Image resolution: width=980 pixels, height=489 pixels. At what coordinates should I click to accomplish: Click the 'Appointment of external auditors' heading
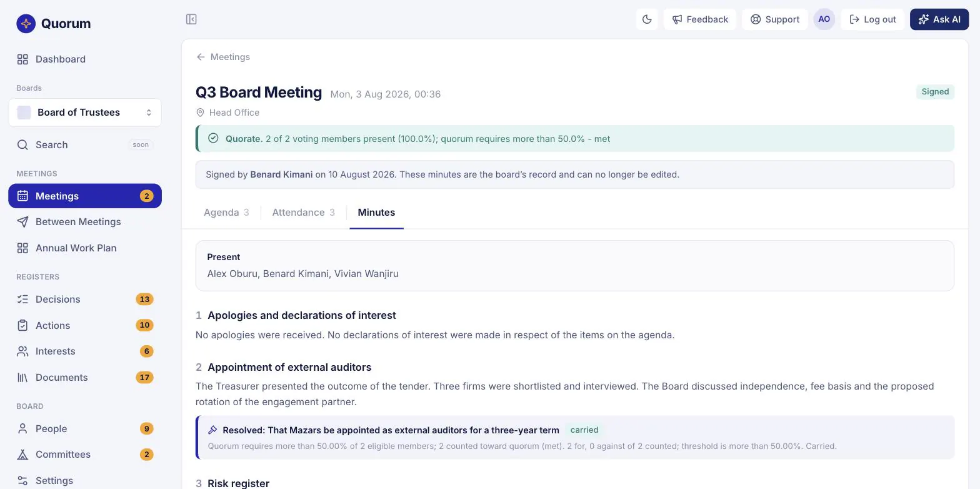[x=289, y=367]
